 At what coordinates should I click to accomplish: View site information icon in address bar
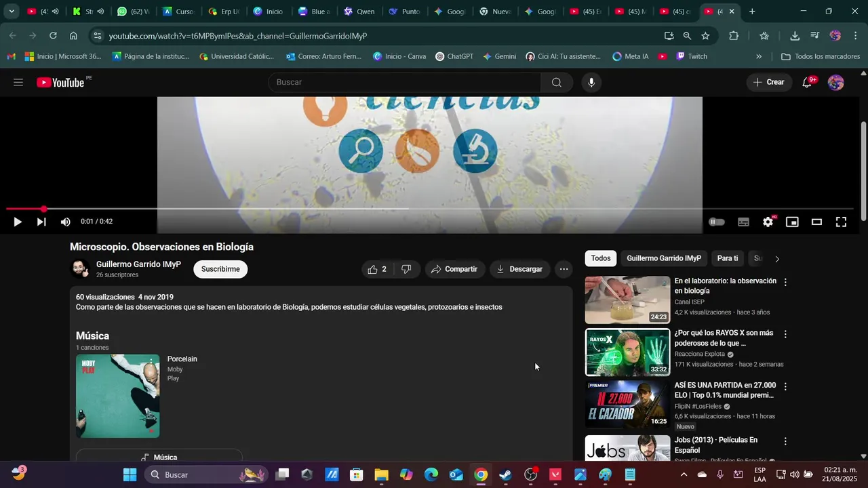point(98,36)
